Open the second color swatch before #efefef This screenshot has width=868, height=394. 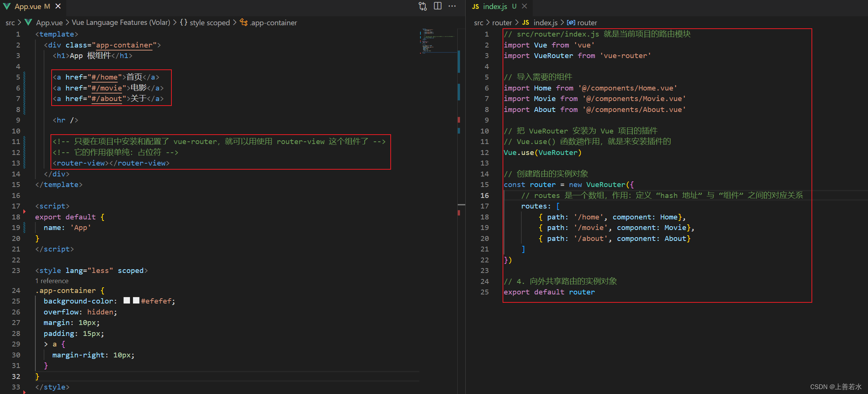pos(136,300)
